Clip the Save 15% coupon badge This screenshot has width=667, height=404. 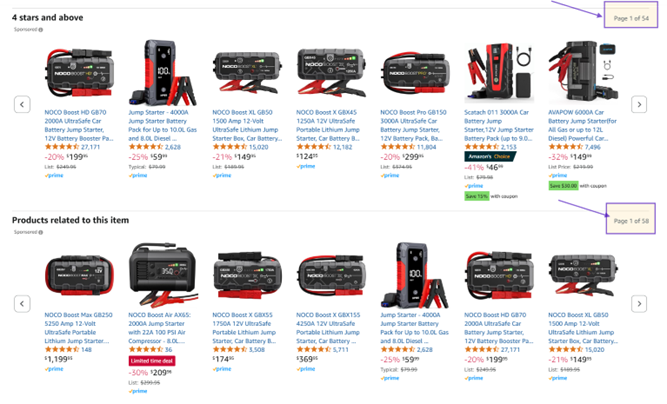476,196
